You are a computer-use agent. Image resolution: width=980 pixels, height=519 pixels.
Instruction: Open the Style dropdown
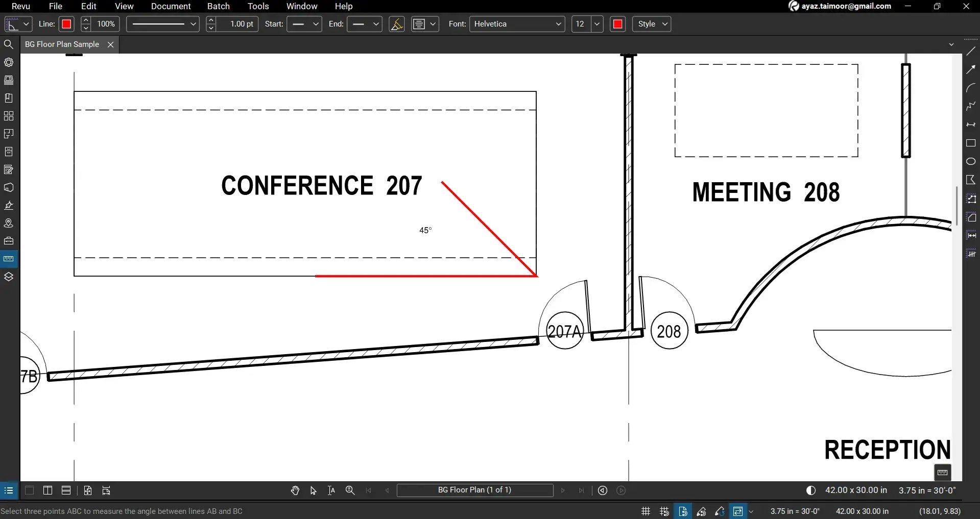click(x=652, y=24)
